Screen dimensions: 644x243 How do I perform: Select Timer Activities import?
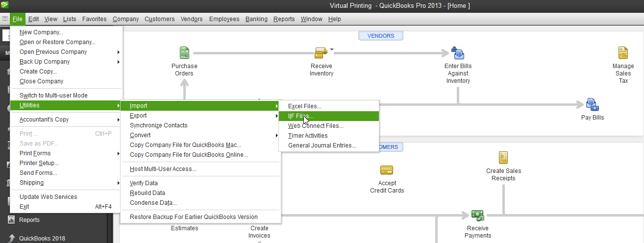point(329,136)
